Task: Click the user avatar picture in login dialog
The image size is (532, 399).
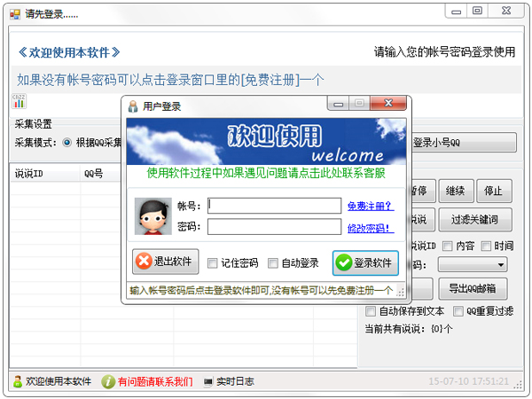Action: (153, 215)
